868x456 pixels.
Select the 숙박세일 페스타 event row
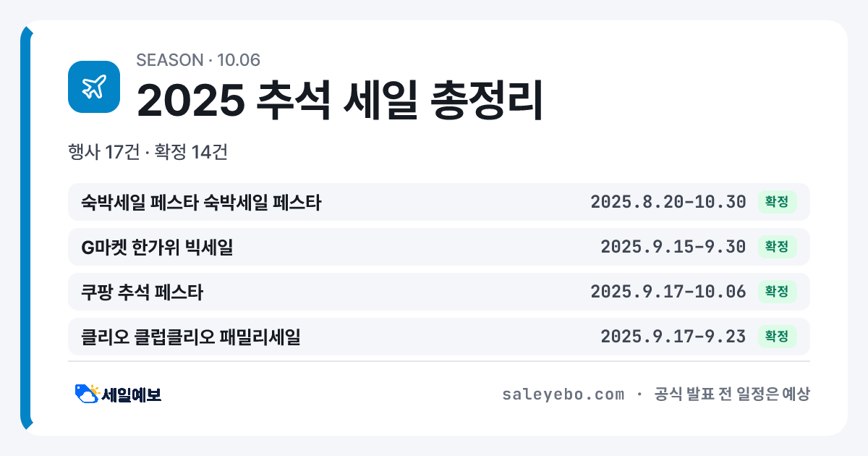[x=439, y=202]
